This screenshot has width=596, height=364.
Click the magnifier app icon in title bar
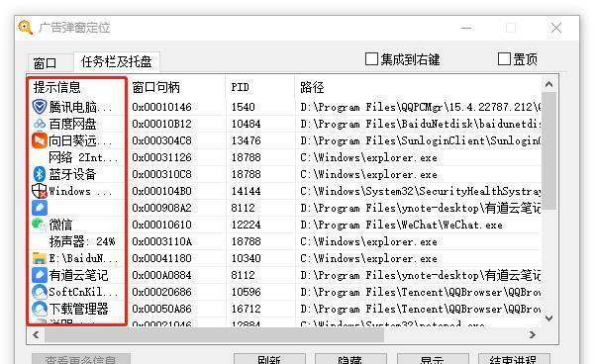tap(25, 28)
